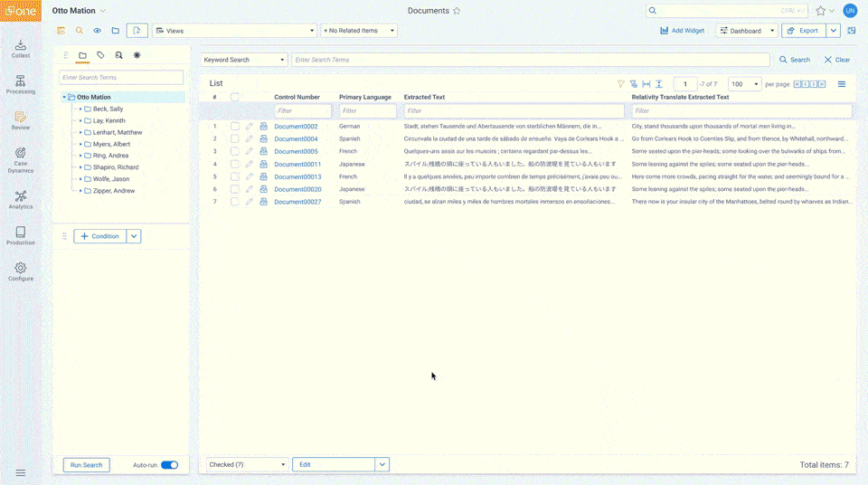Click the filter funnel icon above the list
The height and width of the screenshot is (485, 868).
pyautogui.click(x=620, y=84)
